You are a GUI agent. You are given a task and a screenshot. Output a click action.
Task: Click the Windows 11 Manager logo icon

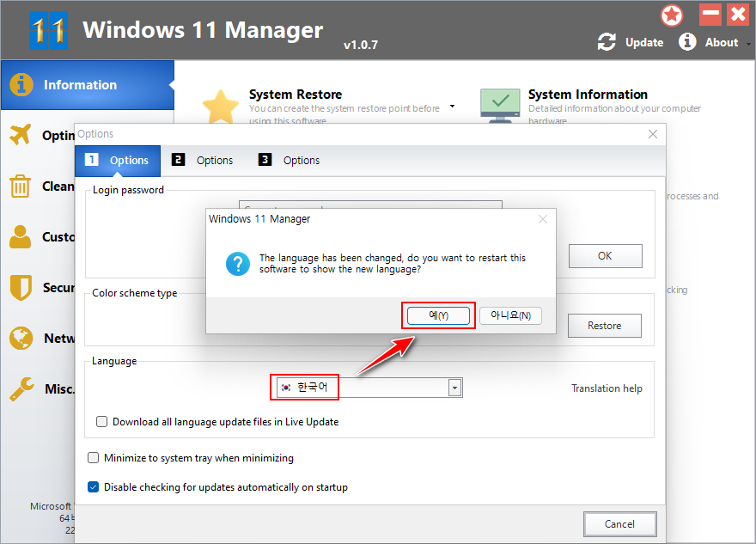click(x=48, y=30)
